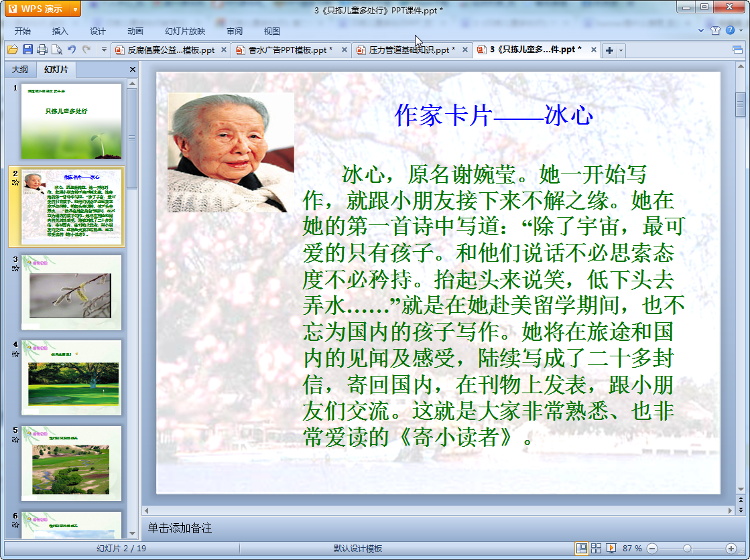The height and width of the screenshot is (560, 750).
Task: Start slideshow from status bar icon
Action: click(x=611, y=548)
